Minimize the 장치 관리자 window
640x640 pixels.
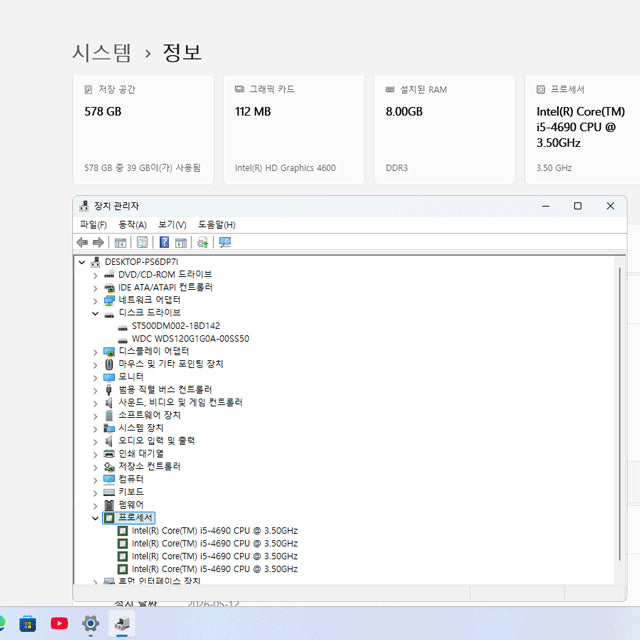pos(546,206)
